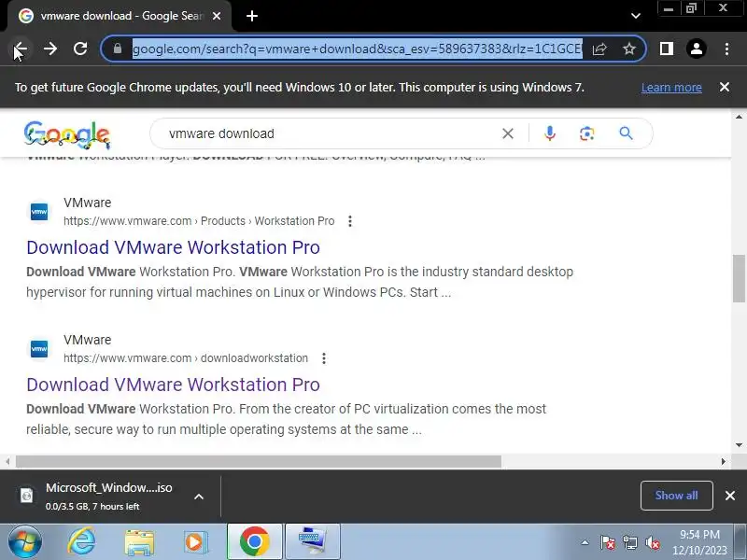Click the muted volume speaker icon
This screenshot has width=747, height=560.
[x=652, y=542]
